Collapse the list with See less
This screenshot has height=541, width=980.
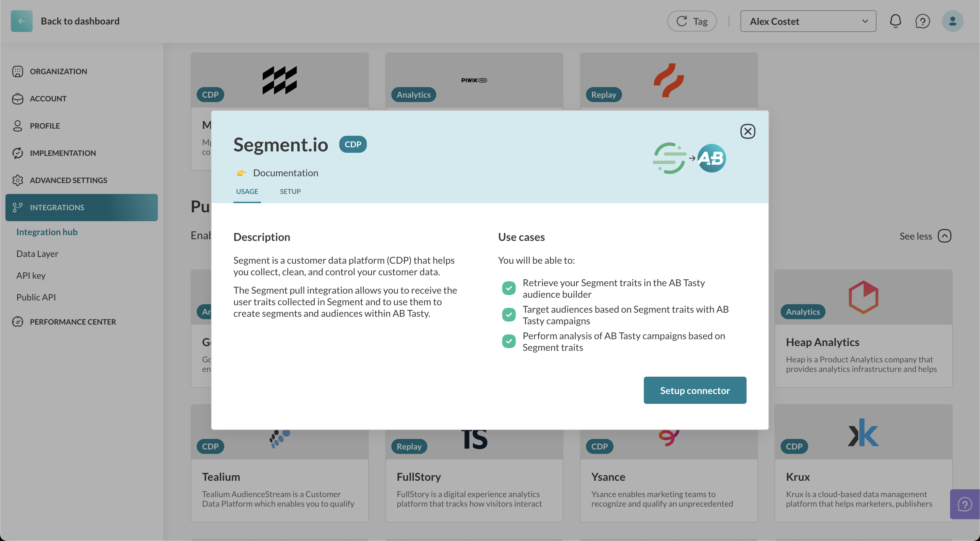click(x=925, y=236)
